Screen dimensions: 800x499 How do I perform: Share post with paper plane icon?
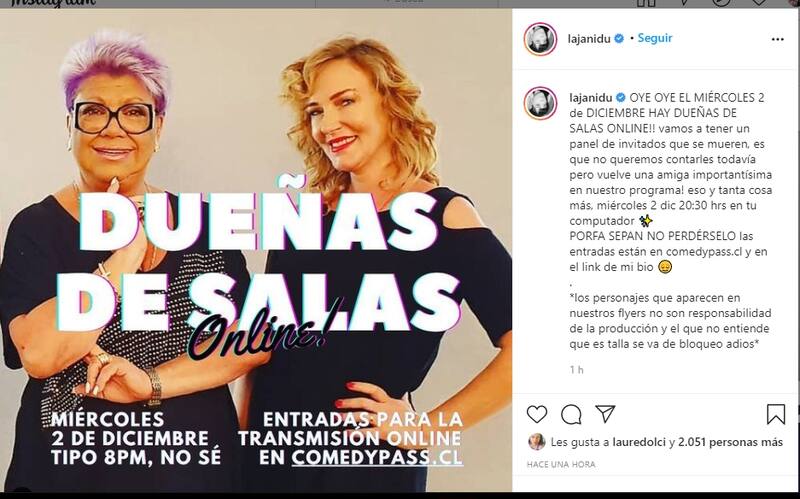point(605,414)
